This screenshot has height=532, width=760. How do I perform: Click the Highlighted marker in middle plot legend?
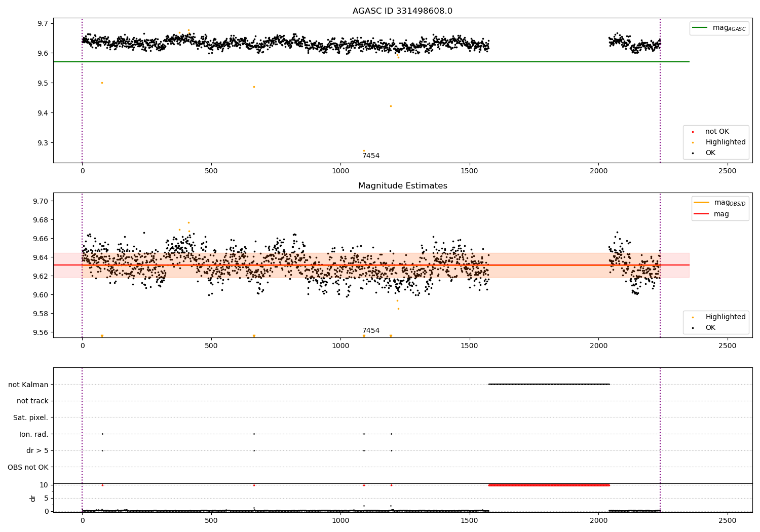(x=693, y=317)
